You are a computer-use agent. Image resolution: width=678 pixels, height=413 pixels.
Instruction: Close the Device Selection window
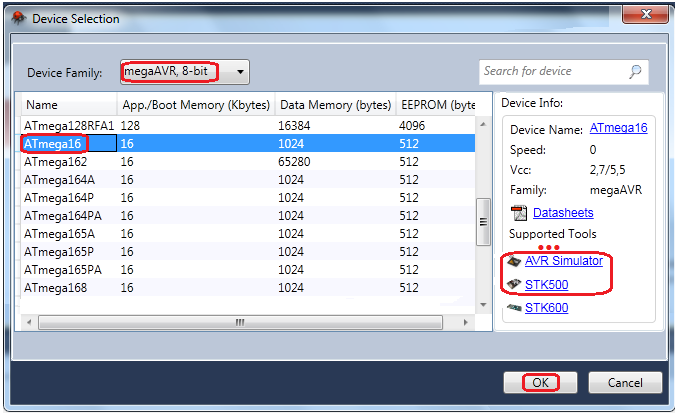pos(646,14)
